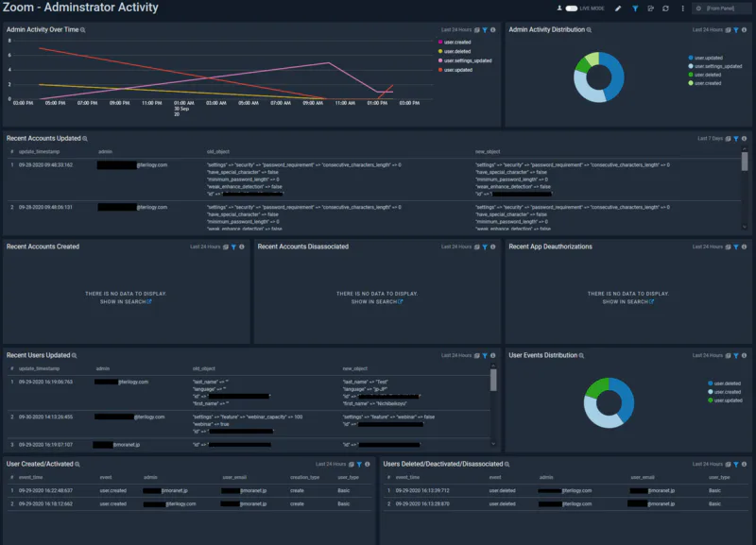Select row with timestamp 09-30-2020 14:13:26:455

click(x=249, y=424)
